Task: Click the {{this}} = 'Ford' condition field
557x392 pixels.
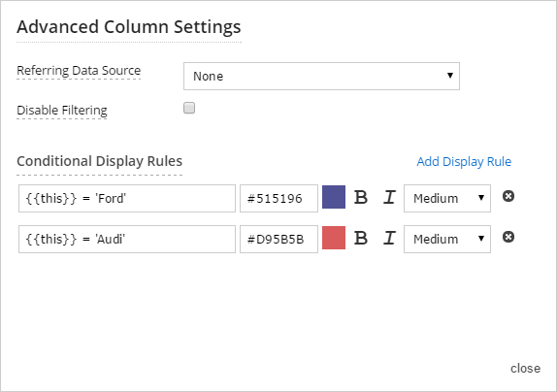Action: 127,198
